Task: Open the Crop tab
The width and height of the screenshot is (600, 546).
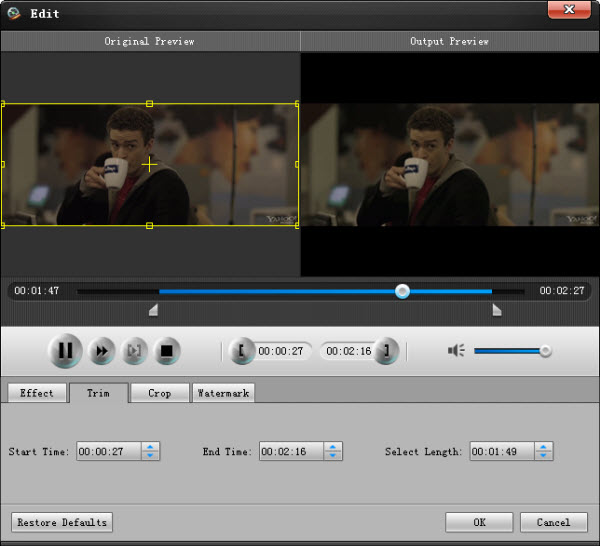Action: 160,393
